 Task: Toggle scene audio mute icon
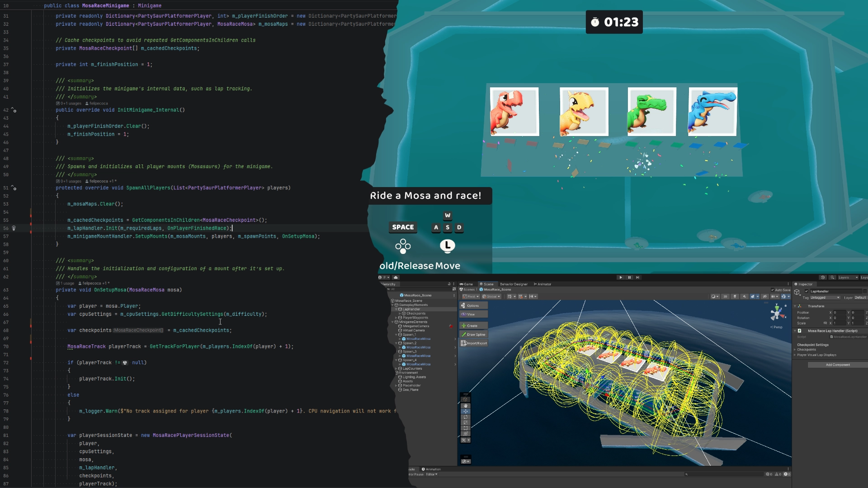point(744,296)
